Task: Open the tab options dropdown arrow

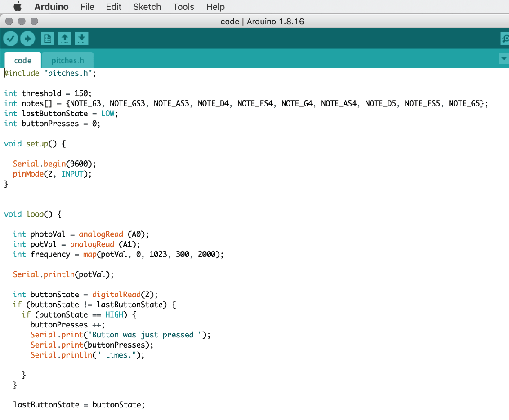Action: point(503,58)
